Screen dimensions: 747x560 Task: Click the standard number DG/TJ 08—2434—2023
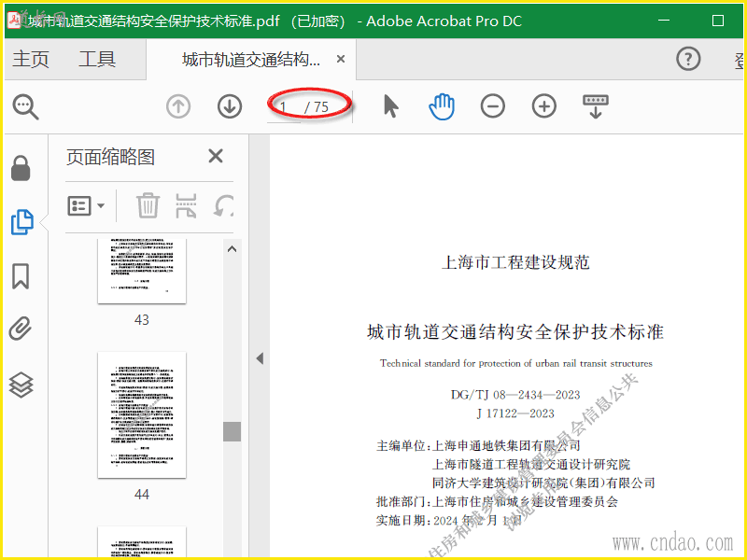tap(515, 395)
